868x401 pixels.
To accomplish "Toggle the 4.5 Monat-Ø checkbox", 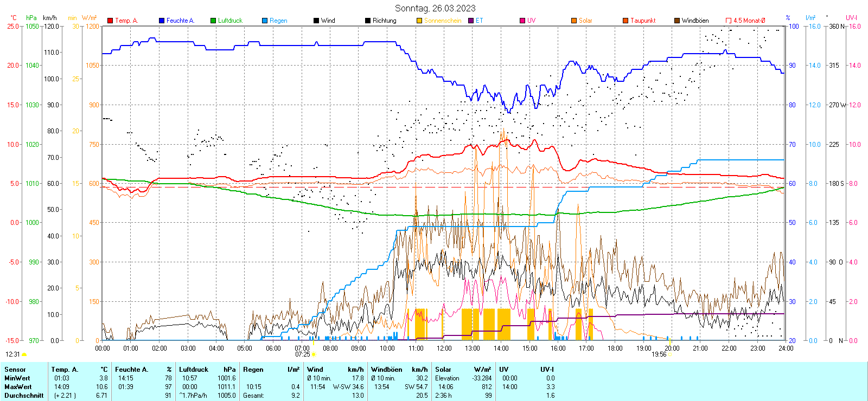I will pos(729,21).
